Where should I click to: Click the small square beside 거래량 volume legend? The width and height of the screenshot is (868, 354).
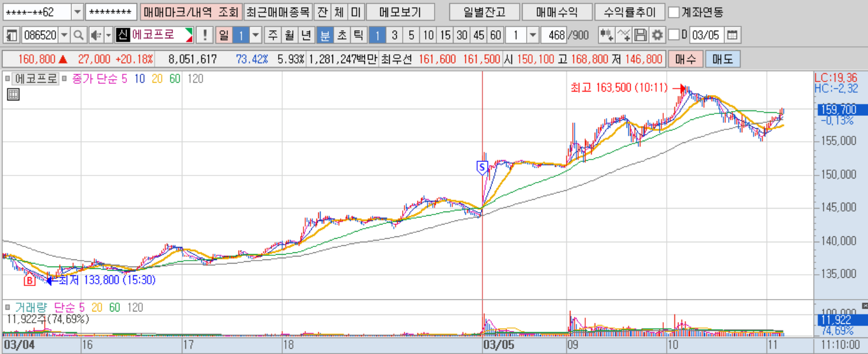pos(8,307)
